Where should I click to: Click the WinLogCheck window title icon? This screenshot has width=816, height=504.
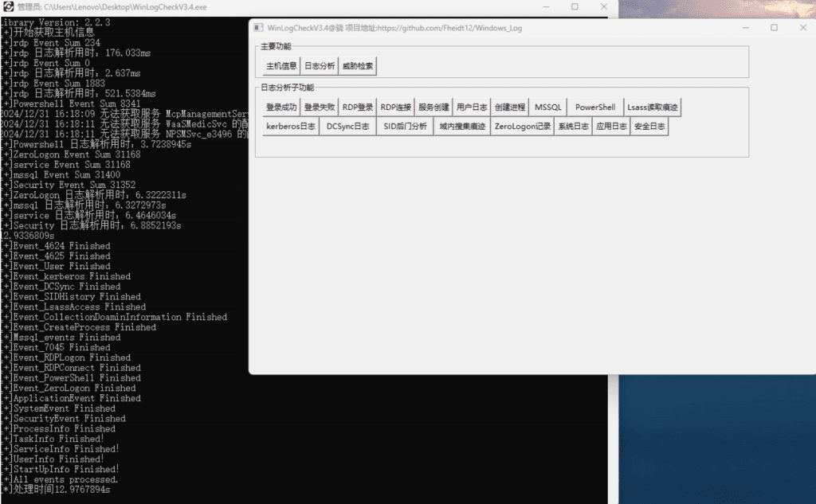(258, 28)
